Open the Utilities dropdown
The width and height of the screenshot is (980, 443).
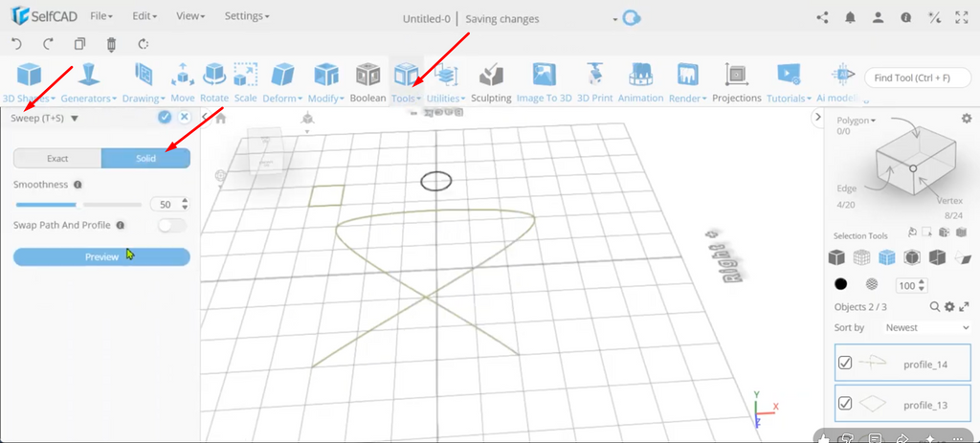446,81
